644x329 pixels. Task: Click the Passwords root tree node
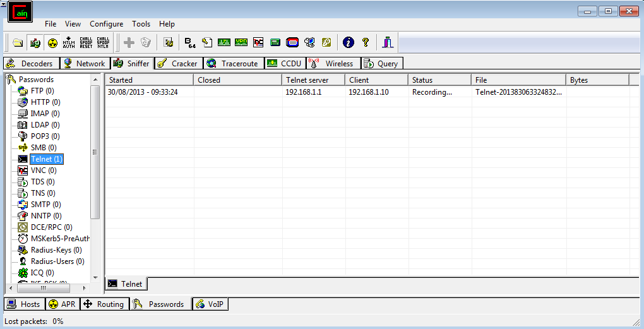click(x=36, y=80)
